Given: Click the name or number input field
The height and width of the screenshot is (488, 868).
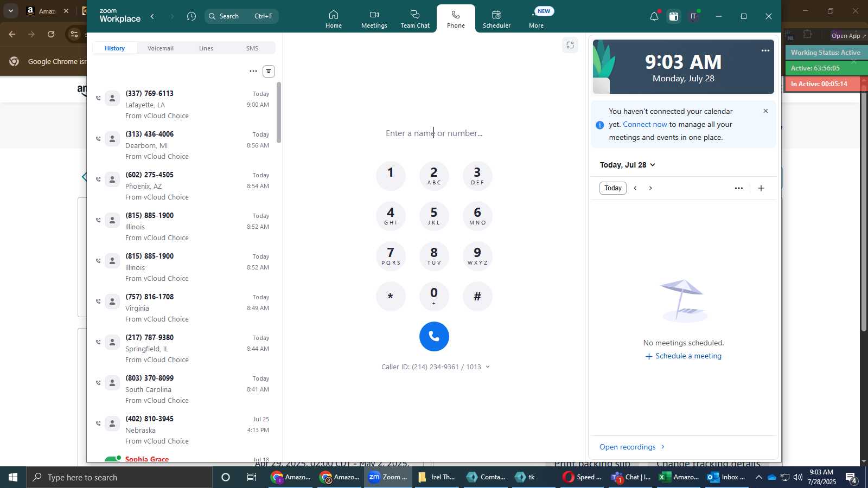Looking at the screenshot, I should (434, 133).
